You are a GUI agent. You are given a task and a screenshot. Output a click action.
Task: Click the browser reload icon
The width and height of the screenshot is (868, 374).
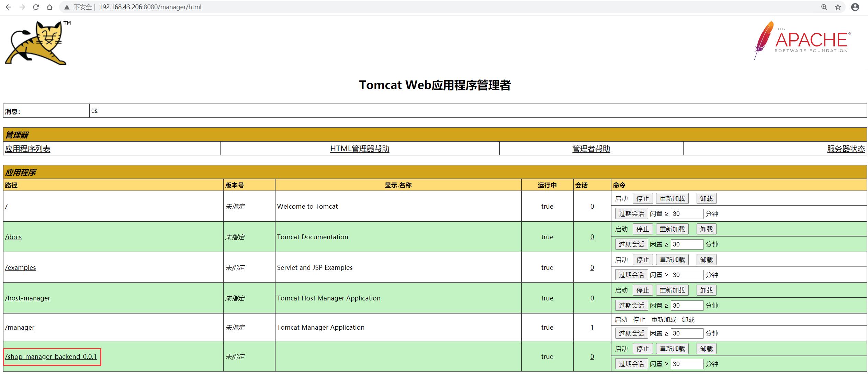(x=36, y=7)
